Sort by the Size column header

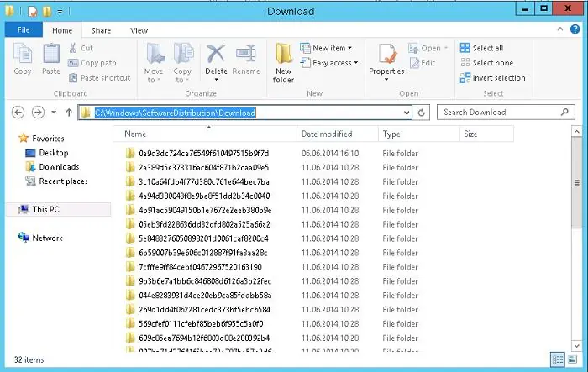click(x=486, y=134)
